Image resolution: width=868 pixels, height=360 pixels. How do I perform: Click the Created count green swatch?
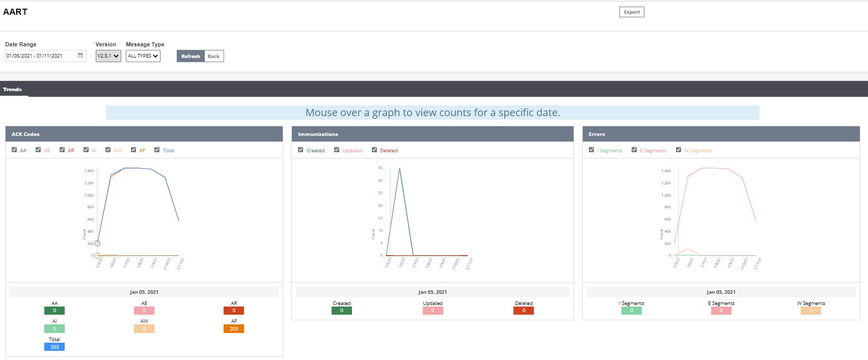pos(342,311)
